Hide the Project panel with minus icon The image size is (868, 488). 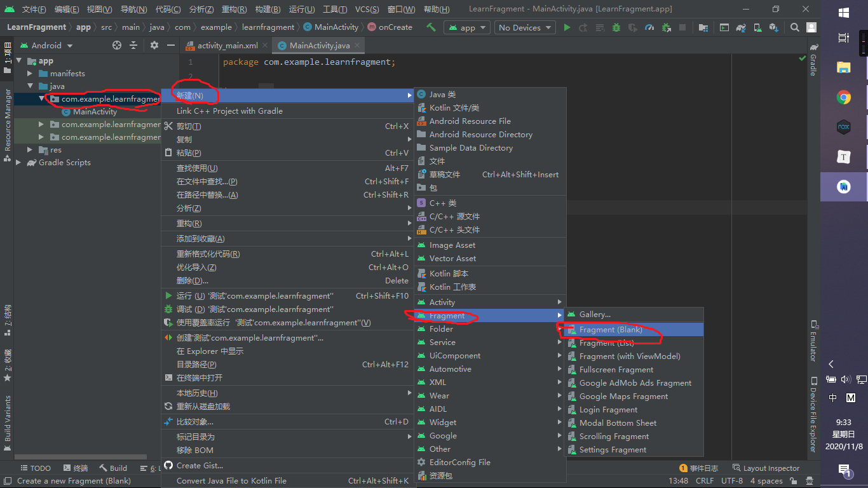[x=170, y=45]
